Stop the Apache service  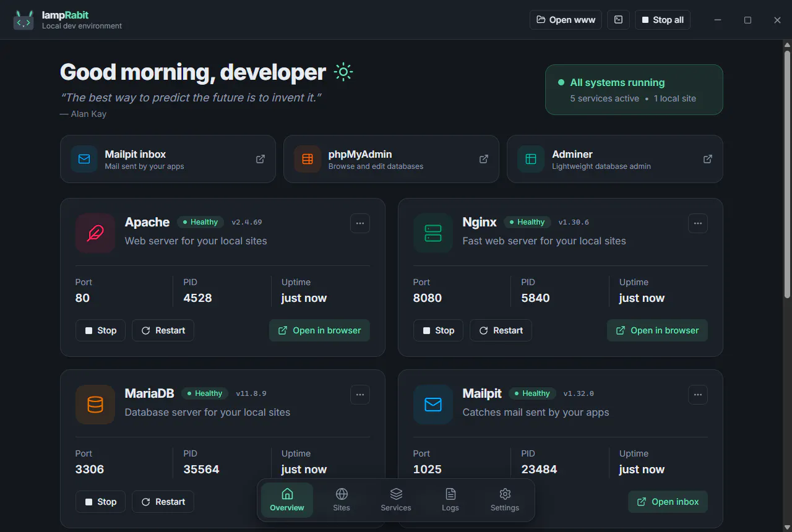(100, 330)
